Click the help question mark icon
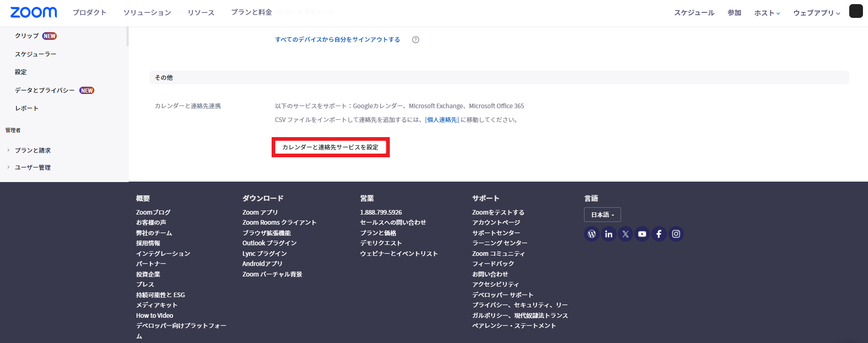This screenshot has width=868, height=343. pos(415,40)
